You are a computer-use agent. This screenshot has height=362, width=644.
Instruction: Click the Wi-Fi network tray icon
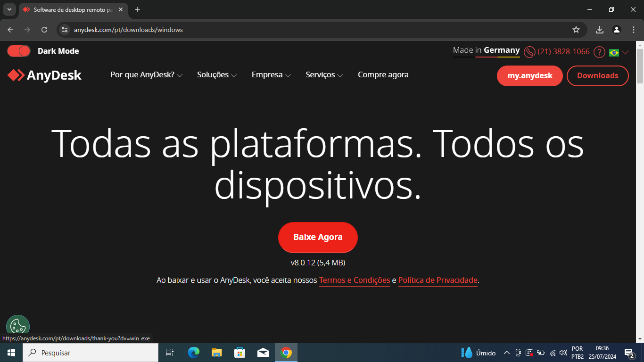(x=553, y=353)
